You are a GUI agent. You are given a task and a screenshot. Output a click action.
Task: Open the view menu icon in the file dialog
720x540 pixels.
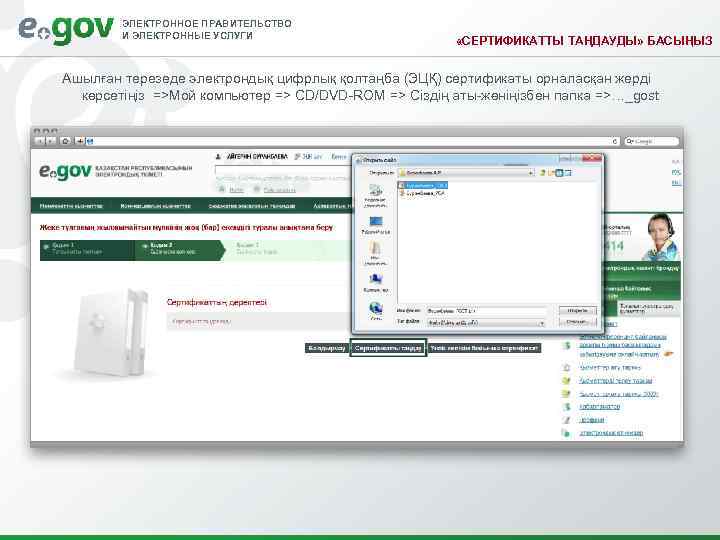tap(568, 173)
